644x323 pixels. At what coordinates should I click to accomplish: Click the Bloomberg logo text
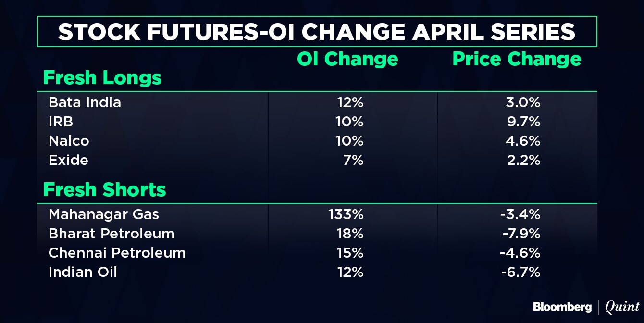point(563,307)
